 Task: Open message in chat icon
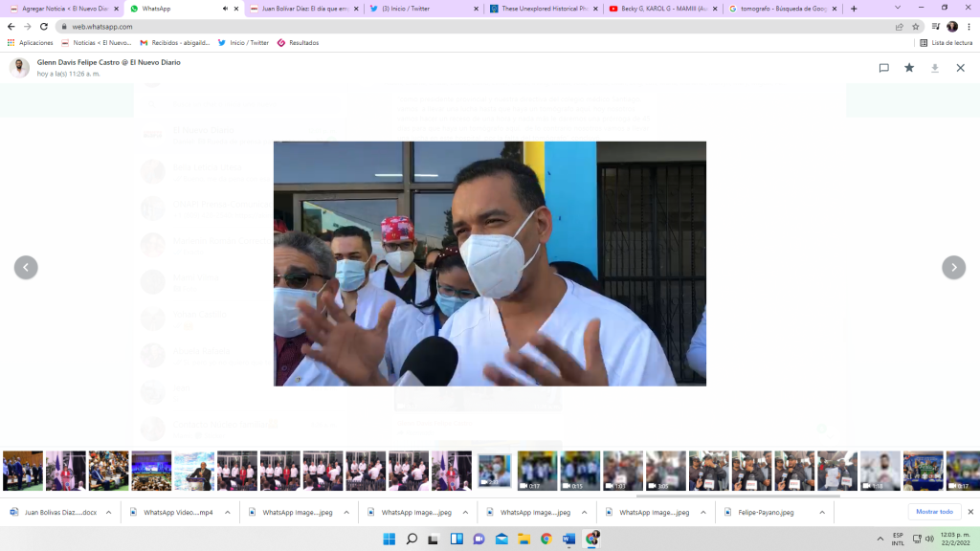point(883,68)
